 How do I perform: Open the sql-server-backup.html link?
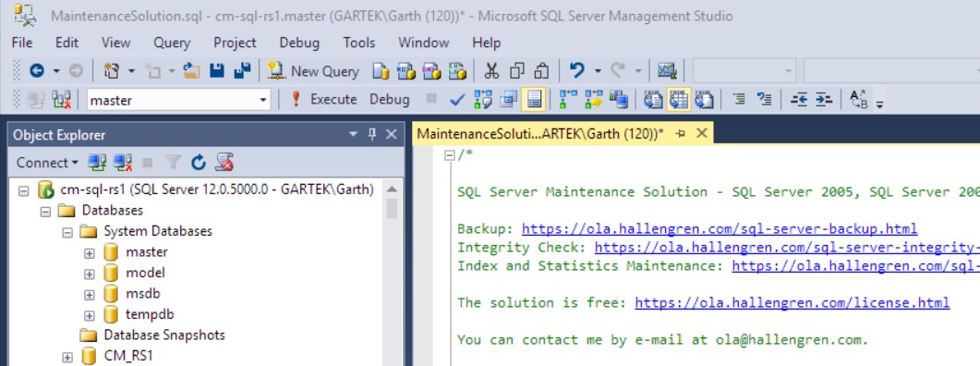pos(720,229)
